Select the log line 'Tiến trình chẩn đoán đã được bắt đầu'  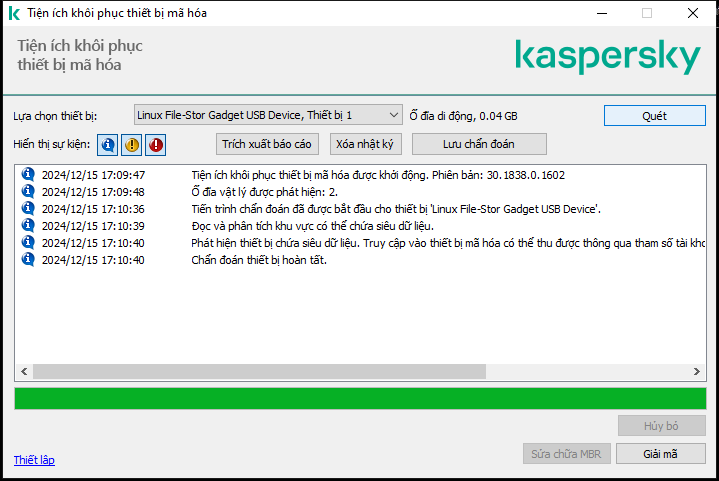396,209
